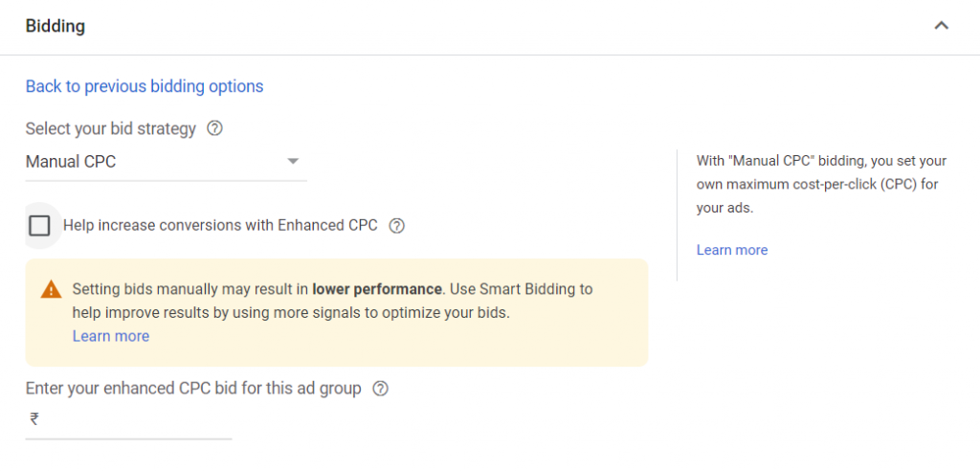Click the Bidding section header title
Image resolution: width=980 pixels, height=472 pixels.
[56, 26]
